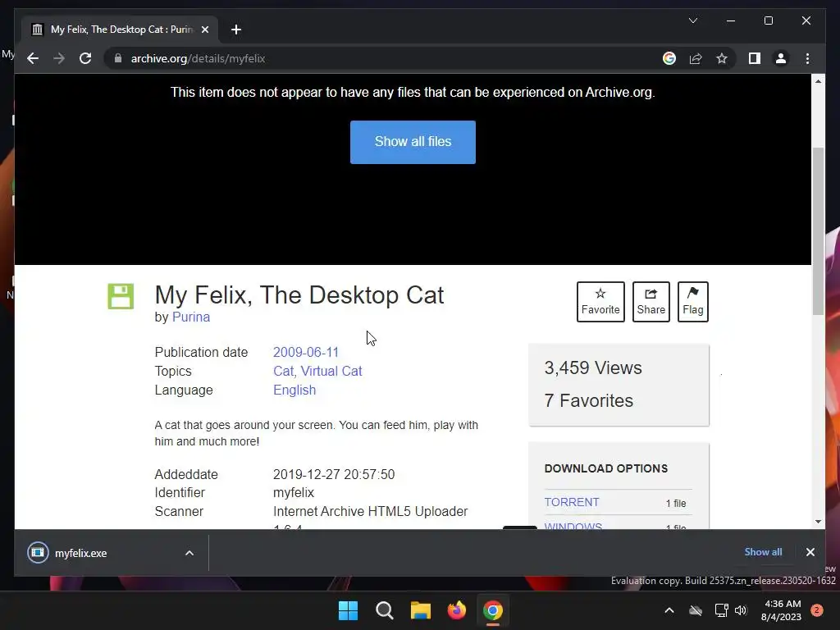Show hidden system tray icons
The width and height of the screenshot is (840, 630).
click(x=669, y=610)
